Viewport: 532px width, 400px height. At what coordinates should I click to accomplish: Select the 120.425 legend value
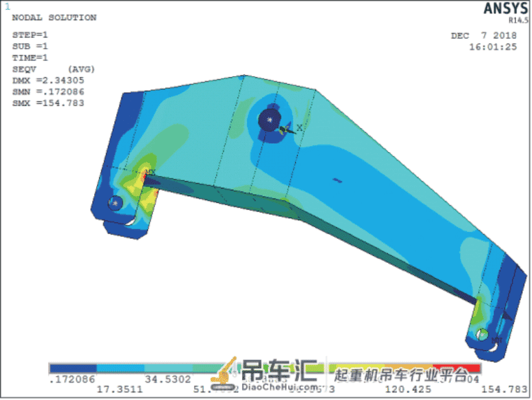pyautogui.click(x=408, y=389)
